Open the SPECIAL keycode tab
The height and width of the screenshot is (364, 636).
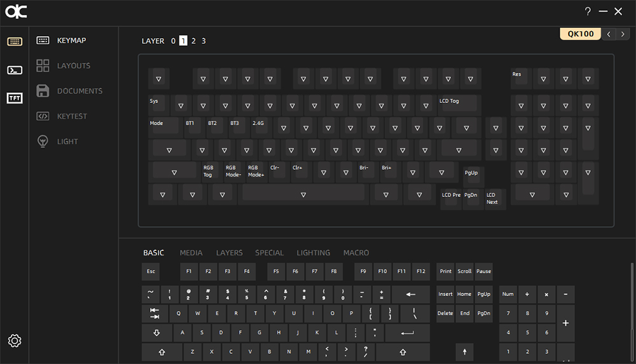[x=269, y=253]
